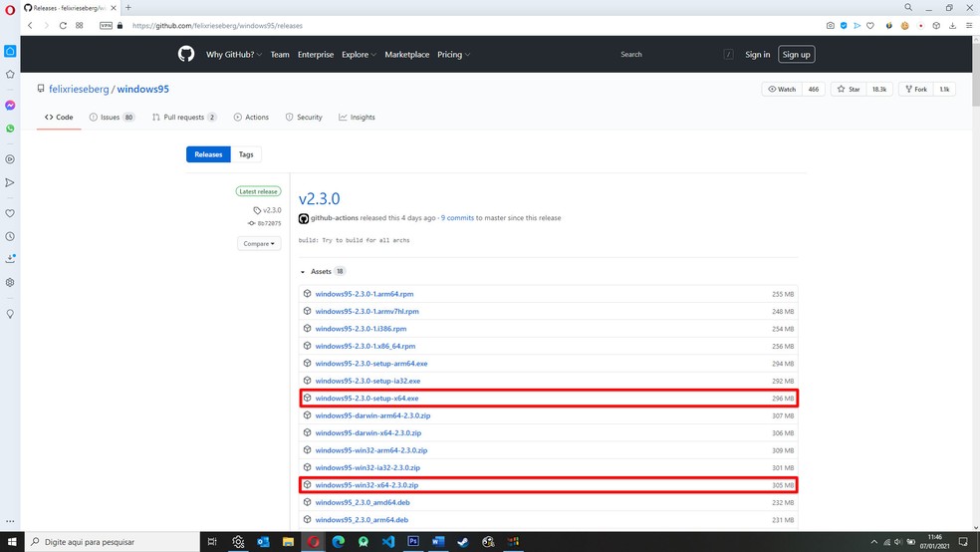Reload the page
This screenshot has width=980, height=552.
coord(63,26)
